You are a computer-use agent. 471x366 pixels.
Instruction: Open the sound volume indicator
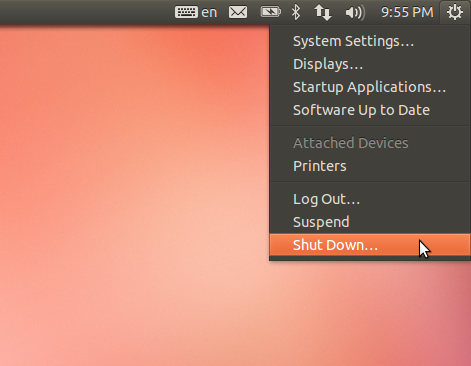coord(355,13)
